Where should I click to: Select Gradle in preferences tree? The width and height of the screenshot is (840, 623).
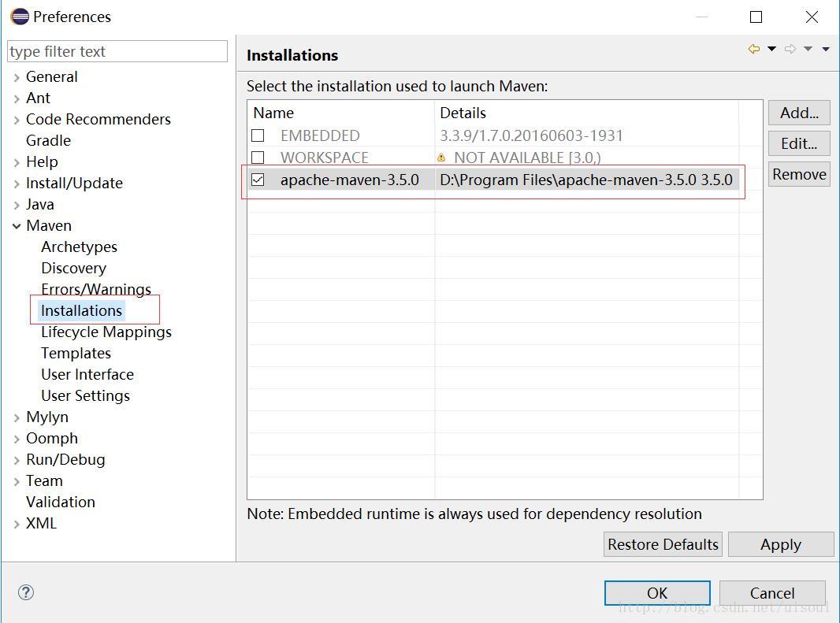pos(48,140)
